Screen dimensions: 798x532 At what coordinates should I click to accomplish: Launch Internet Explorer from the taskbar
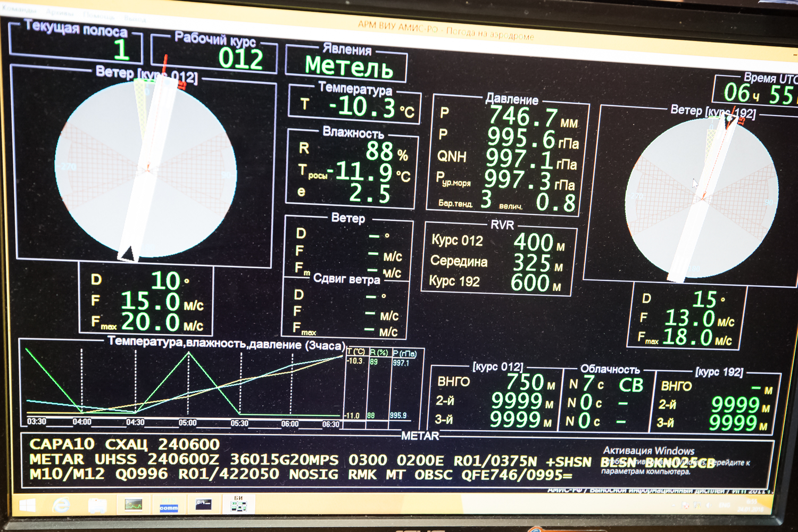[61, 505]
